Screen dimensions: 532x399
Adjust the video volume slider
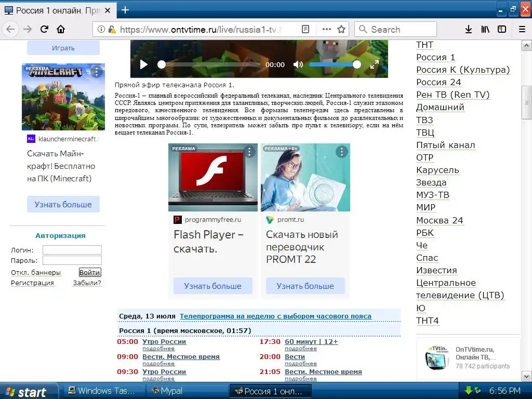pyautogui.click(x=335, y=64)
